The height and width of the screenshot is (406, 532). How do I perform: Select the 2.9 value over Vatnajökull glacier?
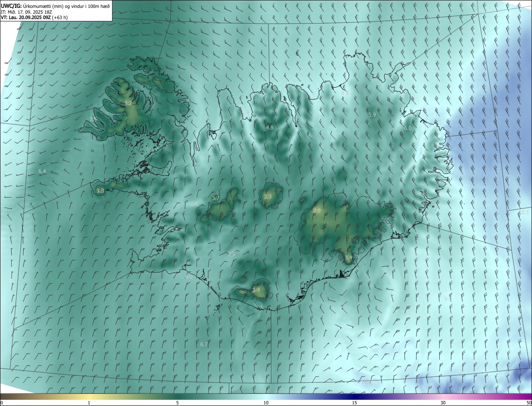[317, 211]
